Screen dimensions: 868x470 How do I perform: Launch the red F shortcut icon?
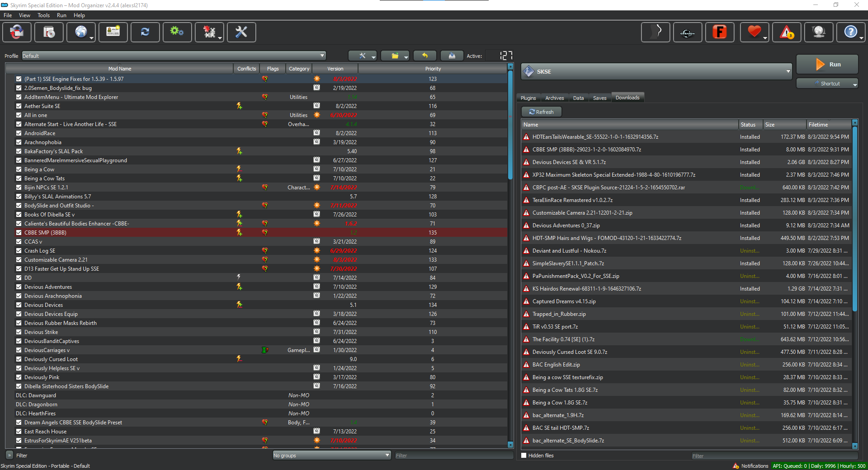point(719,32)
